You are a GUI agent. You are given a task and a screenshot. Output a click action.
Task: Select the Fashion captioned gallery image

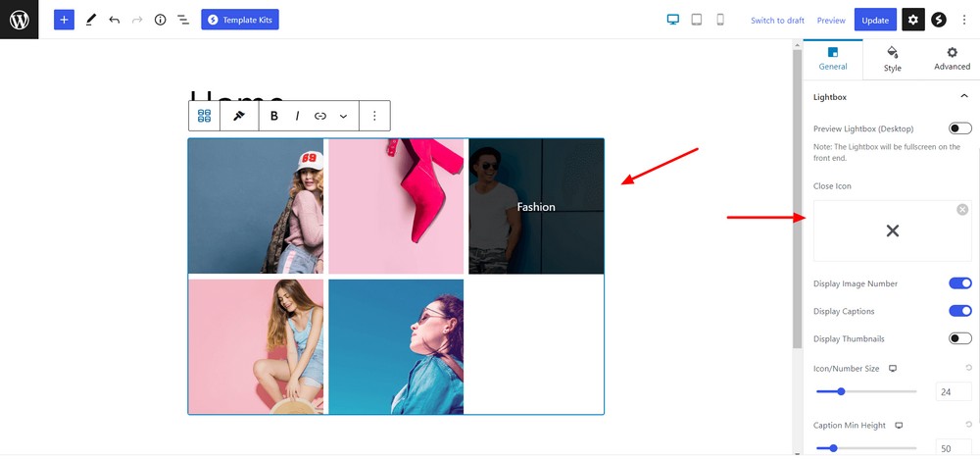click(536, 206)
